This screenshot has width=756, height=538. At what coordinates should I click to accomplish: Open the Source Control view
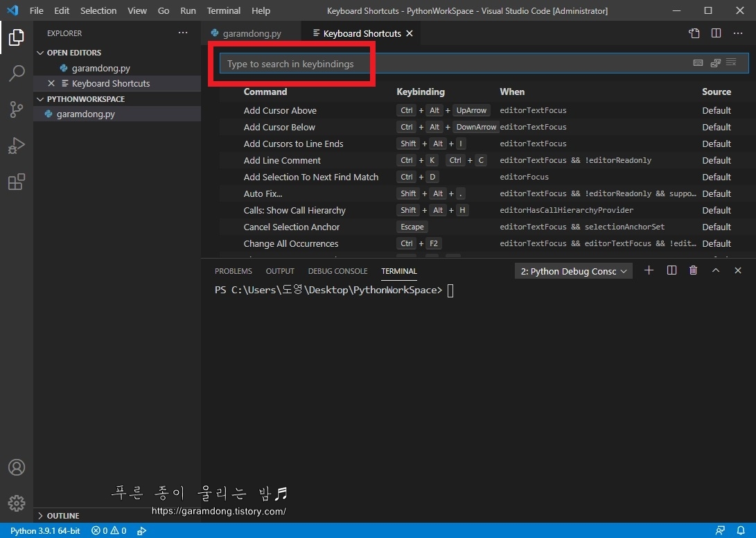pos(17,110)
